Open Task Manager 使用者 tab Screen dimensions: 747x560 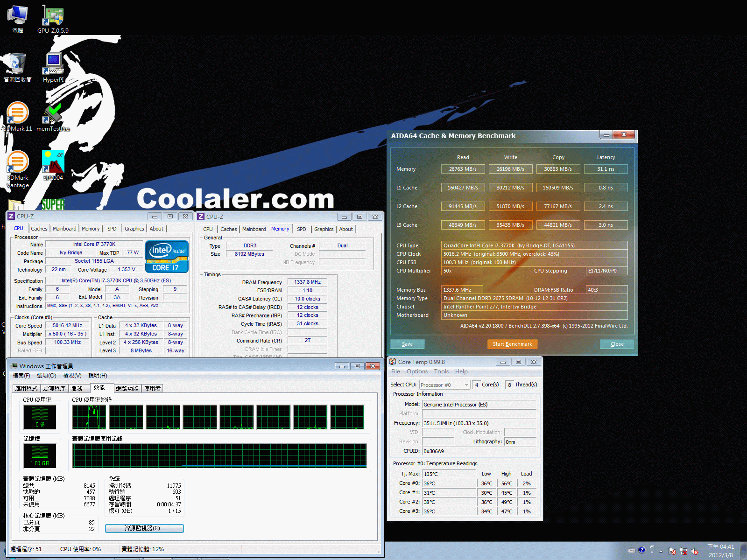coord(152,388)
